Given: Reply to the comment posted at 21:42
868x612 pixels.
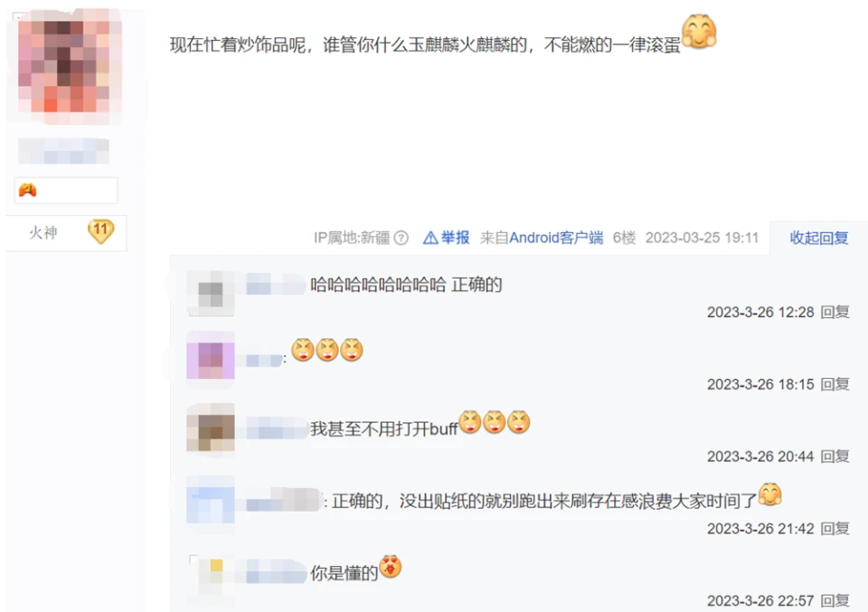Looking at the screenshot, I should (x=835, y=529).
